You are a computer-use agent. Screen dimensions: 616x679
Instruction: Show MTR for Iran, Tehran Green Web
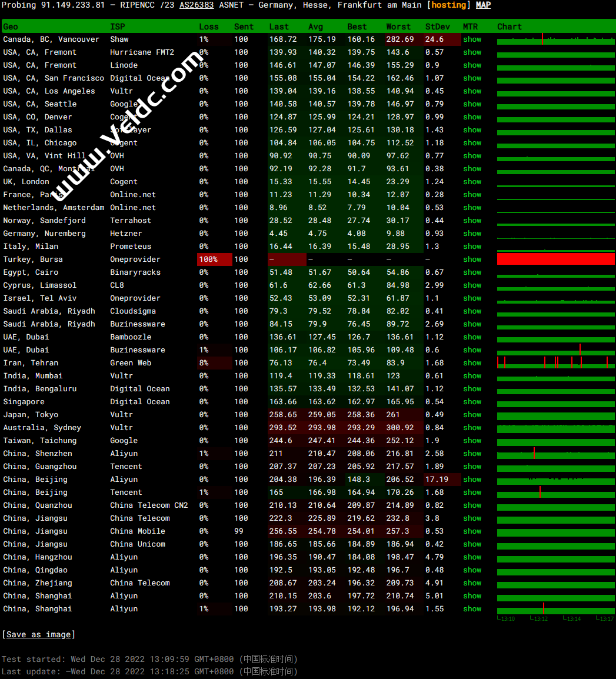472,363
